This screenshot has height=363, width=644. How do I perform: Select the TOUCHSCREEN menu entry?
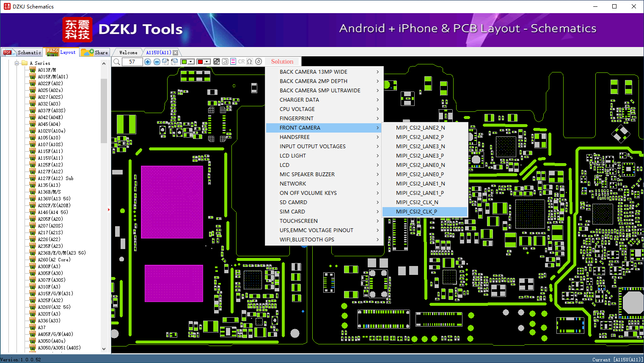[324, 221]
